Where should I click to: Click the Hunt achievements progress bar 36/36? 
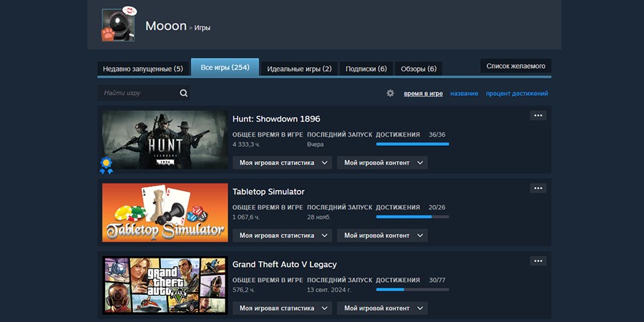[x=412, y=144]
